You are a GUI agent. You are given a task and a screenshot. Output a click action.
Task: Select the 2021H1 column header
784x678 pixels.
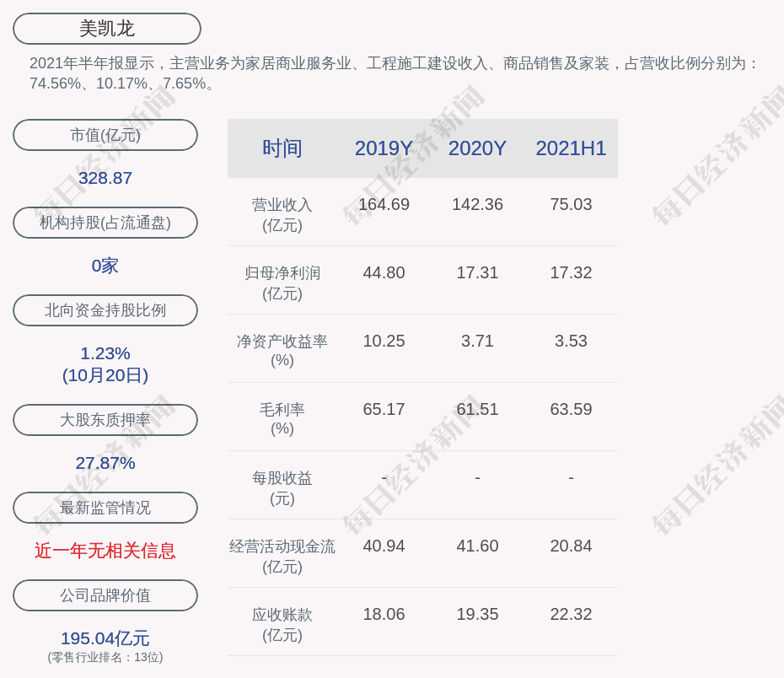(x=571, y=148)
